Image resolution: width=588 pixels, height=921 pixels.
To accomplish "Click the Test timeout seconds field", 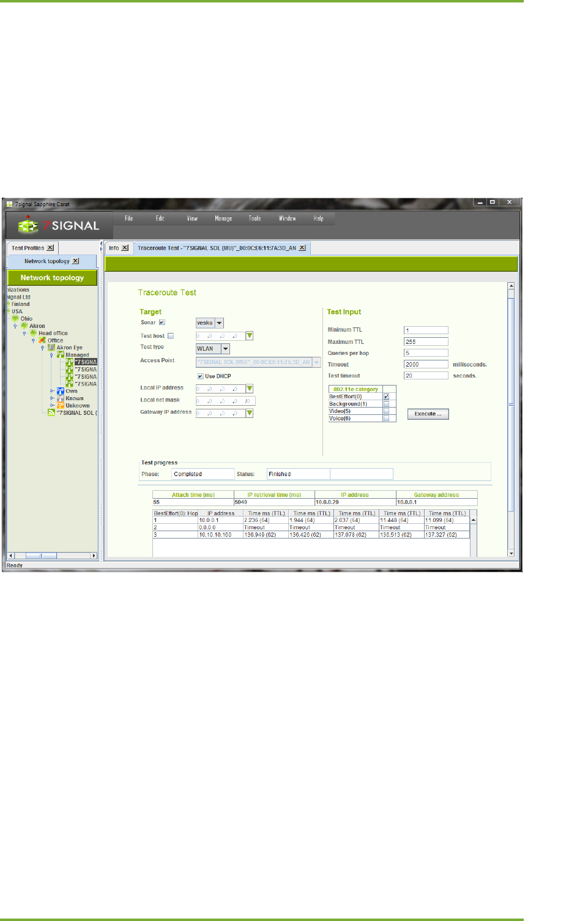I will click(426, 376).
